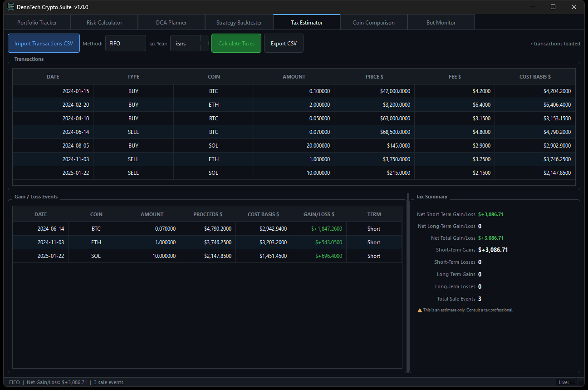Image resolution: width=588 pixels, height=390 pixels.
Task: Select the Strategy Backtester tab
Action: tap(239, 22)
